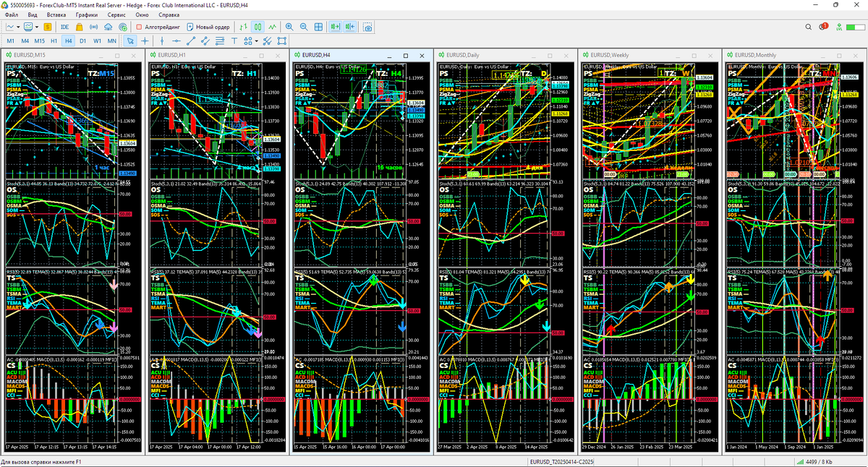Select the Fibonacci retracement tool
868x467 pixels.
coord(220,41)
